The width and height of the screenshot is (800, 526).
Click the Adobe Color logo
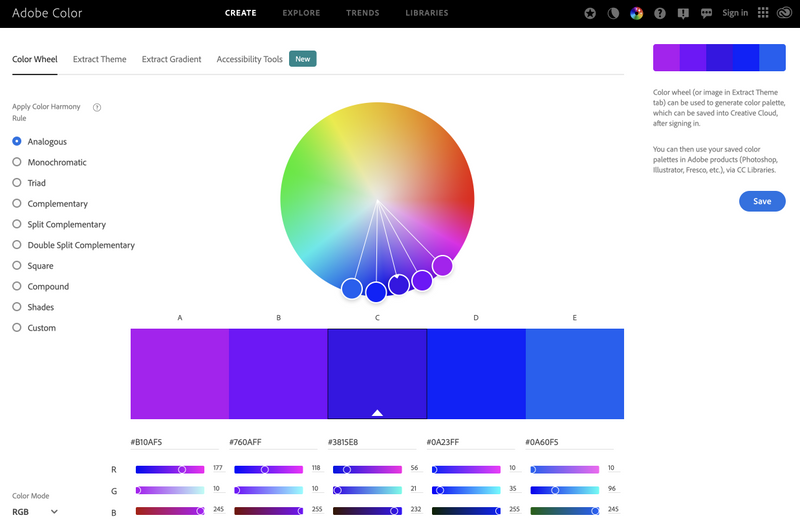(x=47, y=13)
